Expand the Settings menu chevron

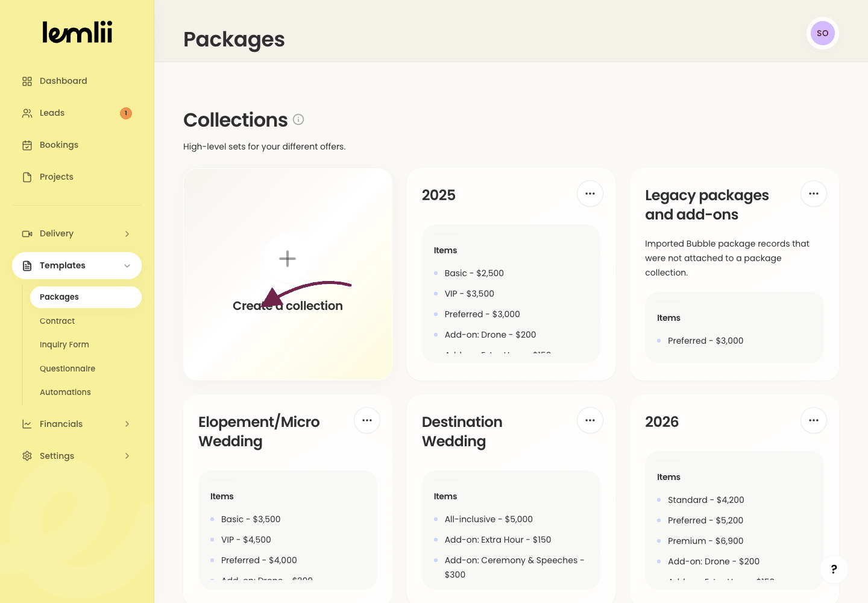(127, 456)
